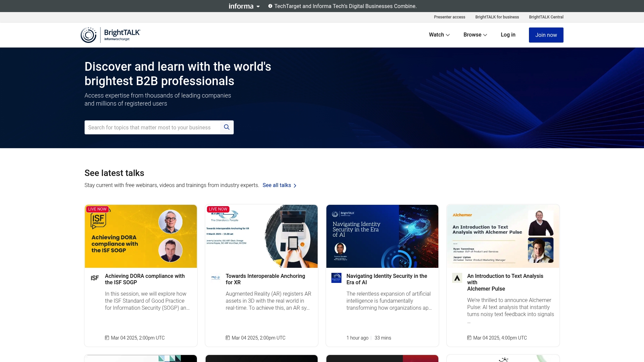Click the Towards Interoperable Anchoring thumbnail image
644x362 pixels.
click(x=262, y=236)
